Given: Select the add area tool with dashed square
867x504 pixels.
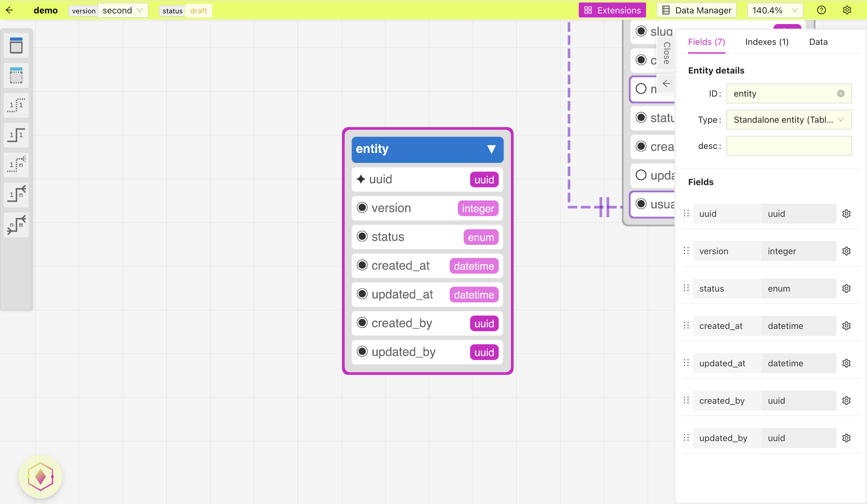Looking at the screenshot, I should [x=16, y=75].
